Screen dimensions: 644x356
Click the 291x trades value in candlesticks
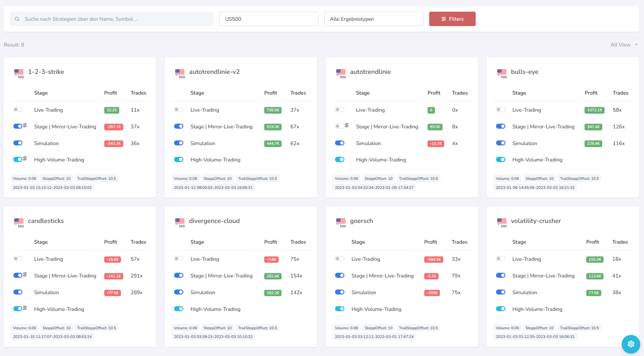pos(137,276)
